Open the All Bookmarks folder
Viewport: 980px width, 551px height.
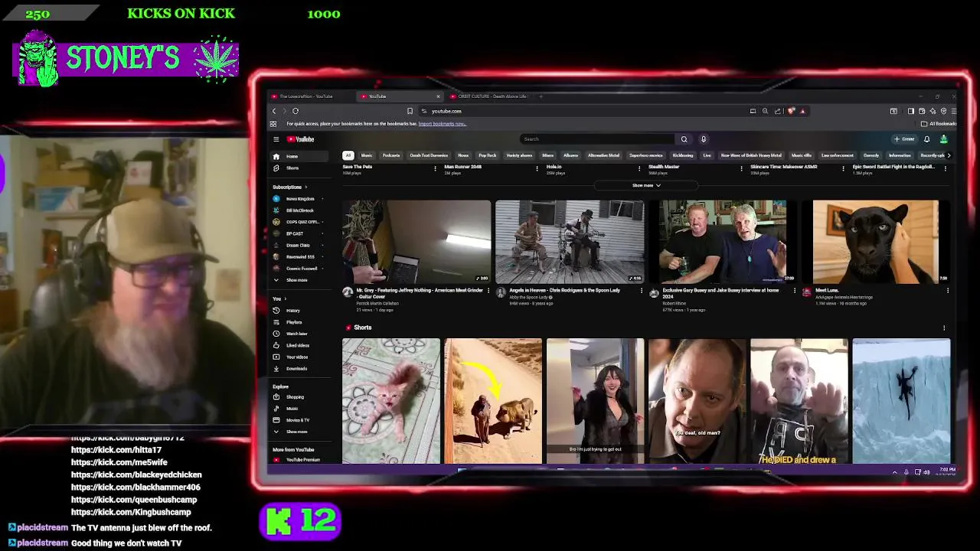pyautogui.click(x=939, y=124)
